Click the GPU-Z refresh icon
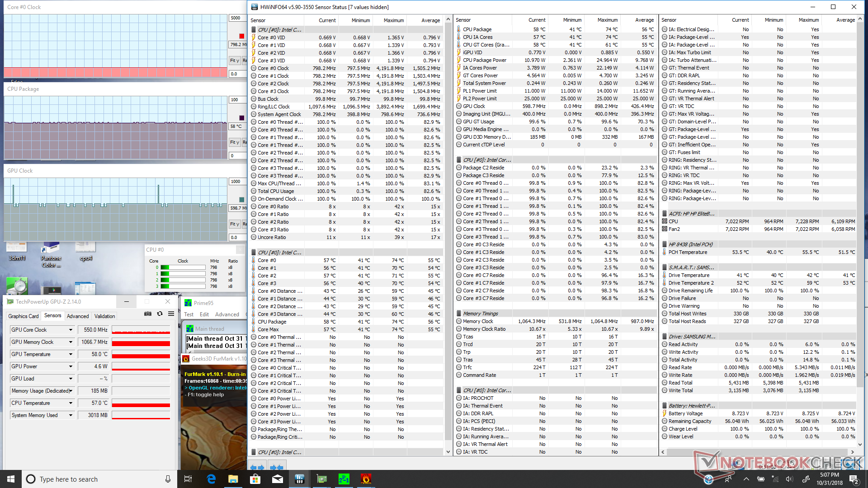This screenshot has height=488, width=868. click(x=160, y=314)
